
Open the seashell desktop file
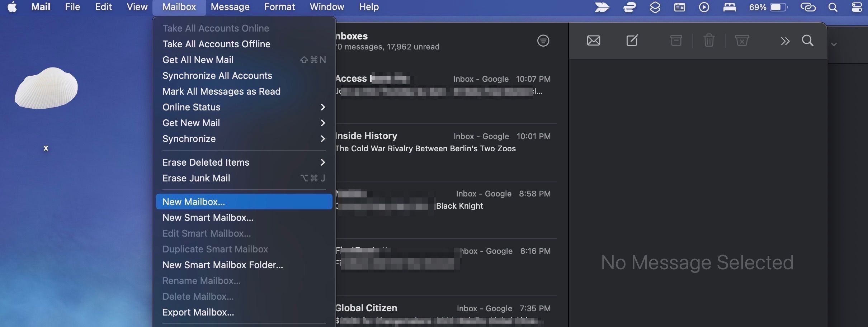46,88
